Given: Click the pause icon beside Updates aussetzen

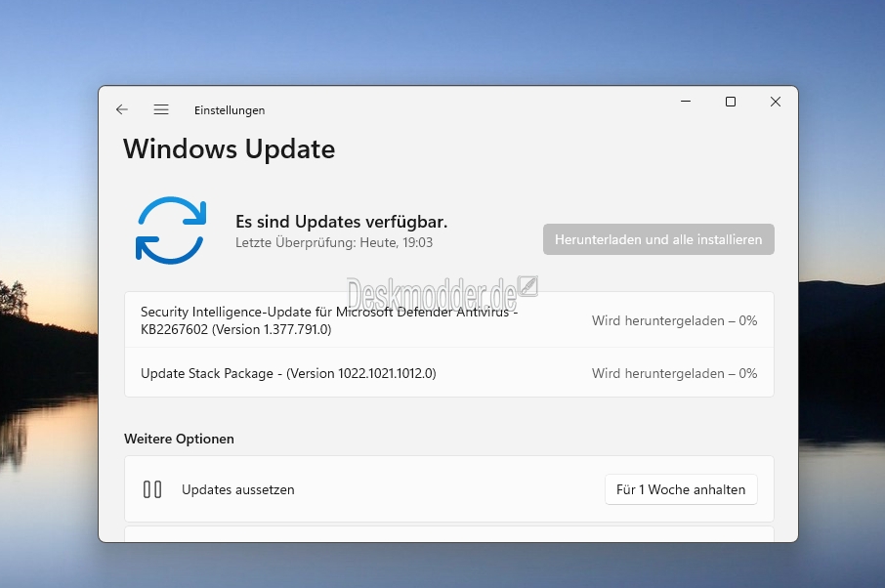Looking at the screenshot, I should (152, 489).
